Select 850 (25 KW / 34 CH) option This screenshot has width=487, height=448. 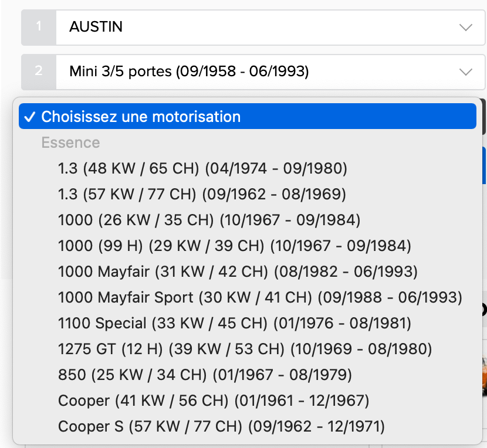click(205, 375)
